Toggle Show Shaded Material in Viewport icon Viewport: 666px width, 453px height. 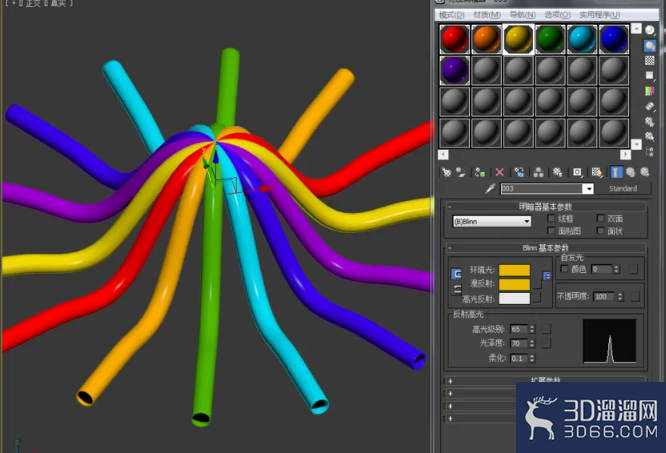pyautogui.click(x=597, y=172)
